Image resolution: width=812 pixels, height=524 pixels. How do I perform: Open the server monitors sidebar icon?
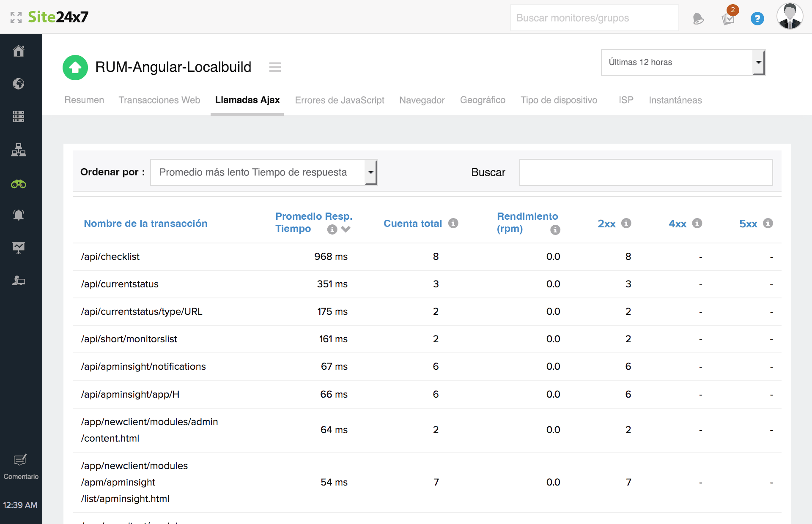pos(19,116)
